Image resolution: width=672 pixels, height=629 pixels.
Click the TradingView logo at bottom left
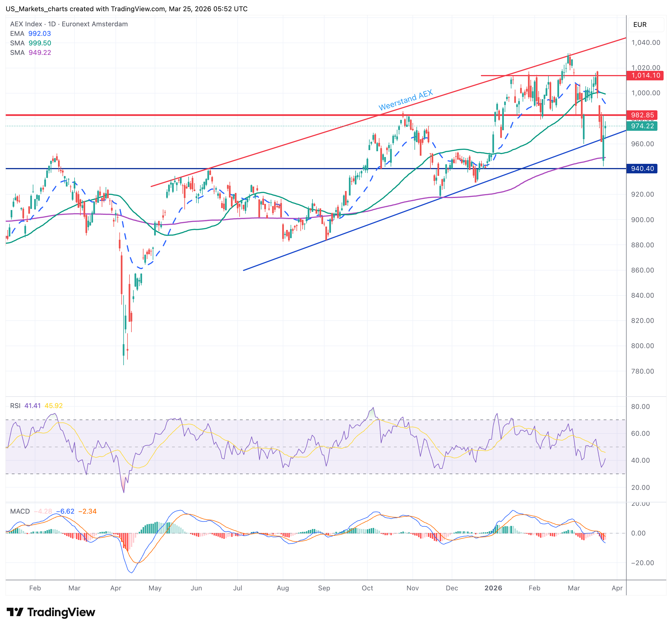[51, 612]
